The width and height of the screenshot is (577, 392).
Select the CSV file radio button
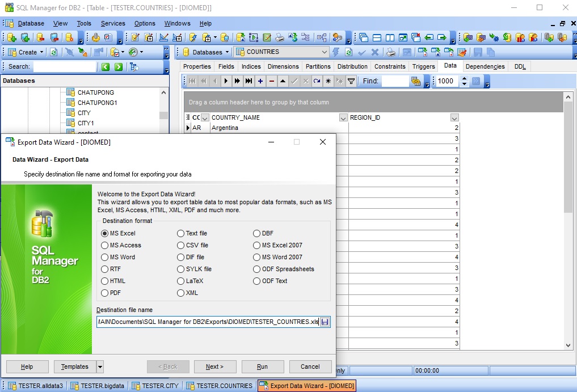pos(180,245)
